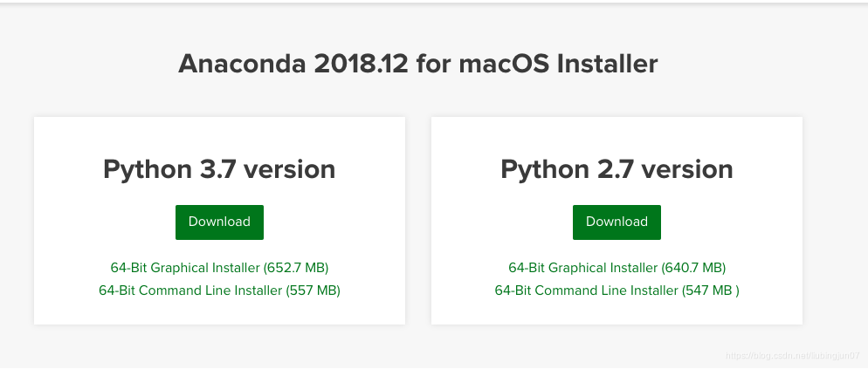Click Download button under Python 2.7 version
Viewport: 868px width, 369px height.
pos(617,222)
